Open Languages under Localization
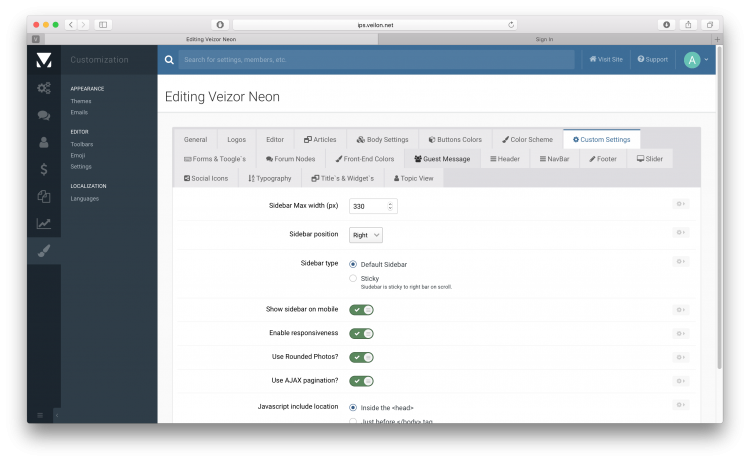This screenshot has width=750, height=462. click(x=85, y=198)
